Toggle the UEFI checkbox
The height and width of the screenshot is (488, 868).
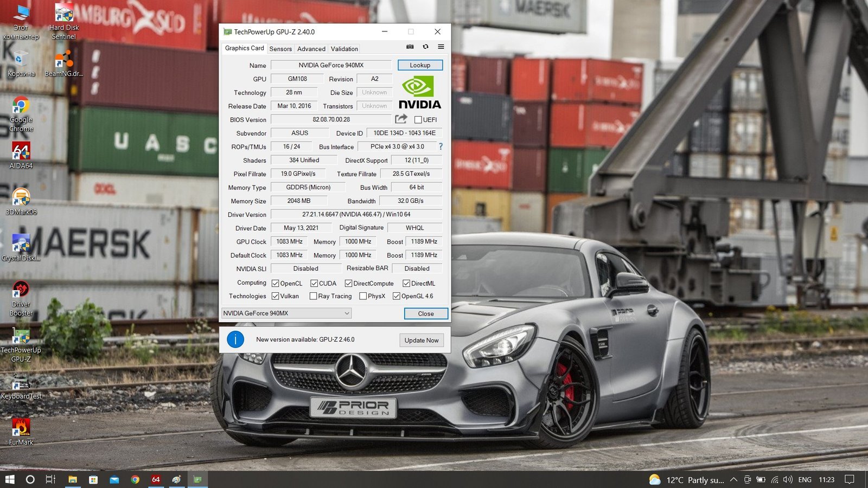point(418,120)
